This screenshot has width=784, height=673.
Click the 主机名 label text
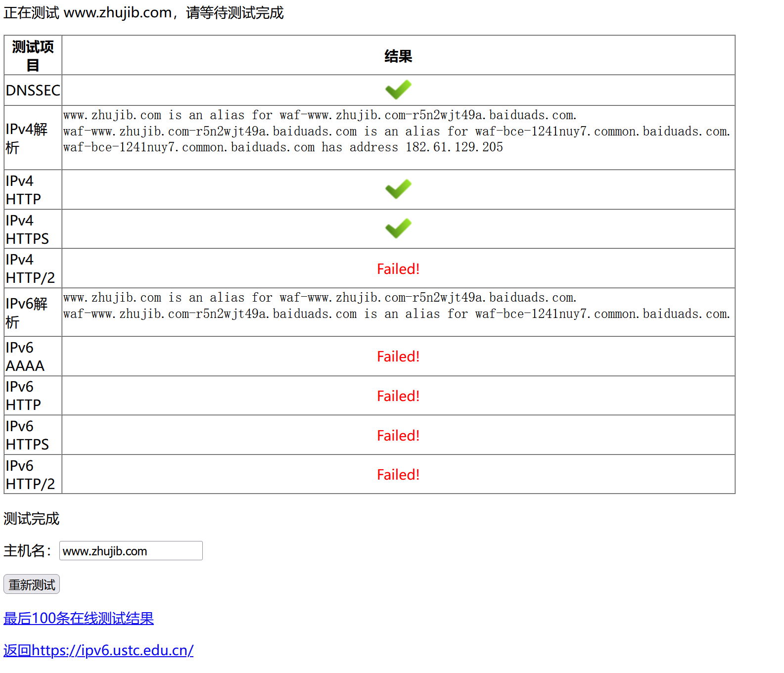coord(27,550)
